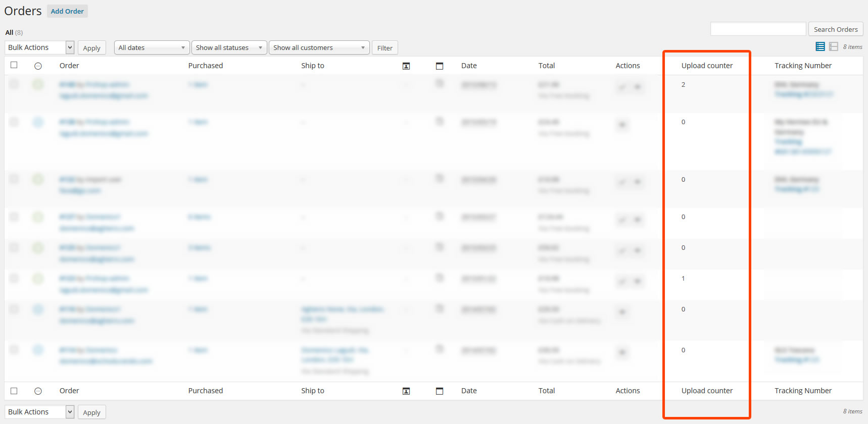Open the Show all customers dropdown

click(x=319, y=48)
